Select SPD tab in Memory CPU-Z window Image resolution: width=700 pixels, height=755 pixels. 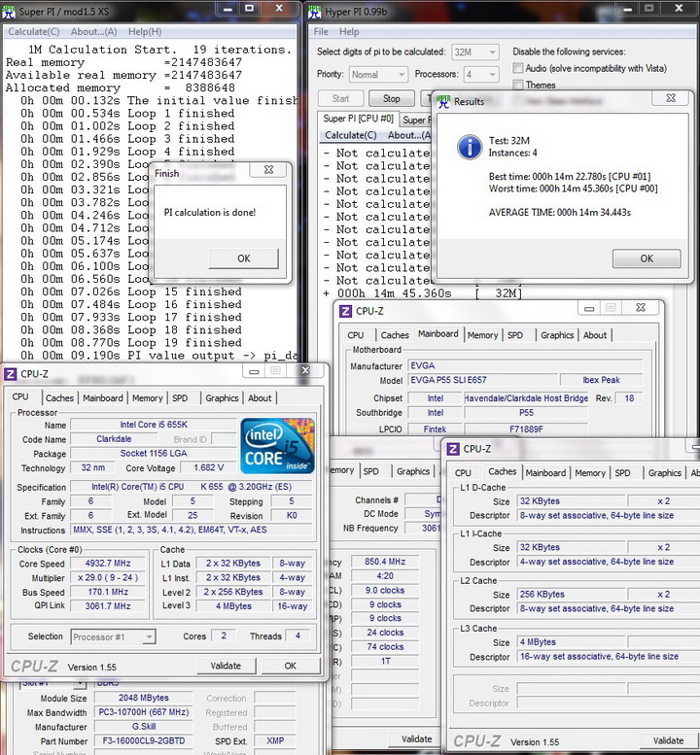tap(370, 471)
